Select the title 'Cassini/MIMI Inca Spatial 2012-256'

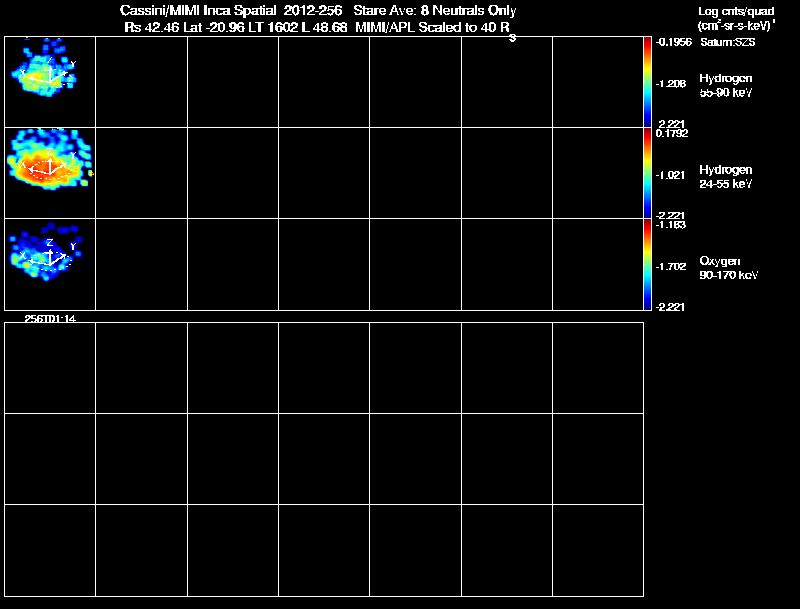pyautogui.click(x=231, y=10)
